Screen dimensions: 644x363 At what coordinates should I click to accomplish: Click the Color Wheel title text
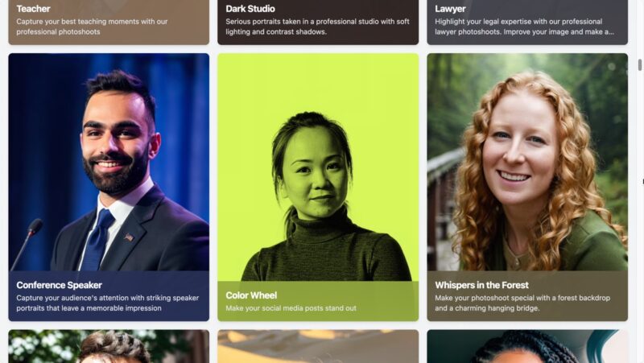click(x=251, y=295)
